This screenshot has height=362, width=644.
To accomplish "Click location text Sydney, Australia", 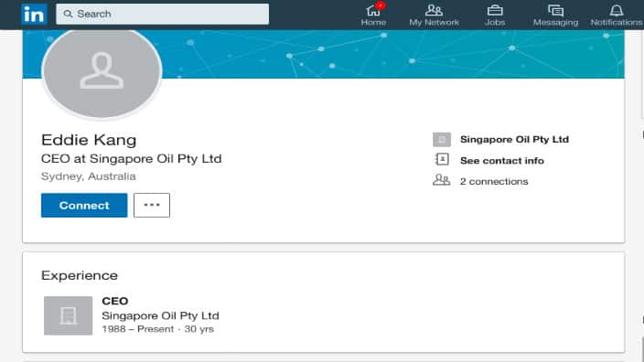I will click(89, 176).
